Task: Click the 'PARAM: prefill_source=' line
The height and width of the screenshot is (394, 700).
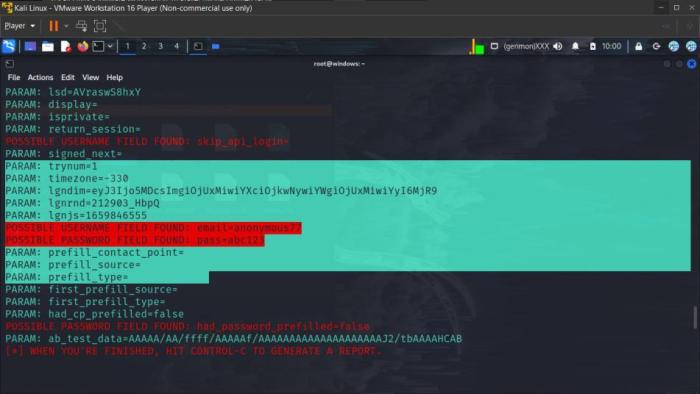Action: click(73, 265)
